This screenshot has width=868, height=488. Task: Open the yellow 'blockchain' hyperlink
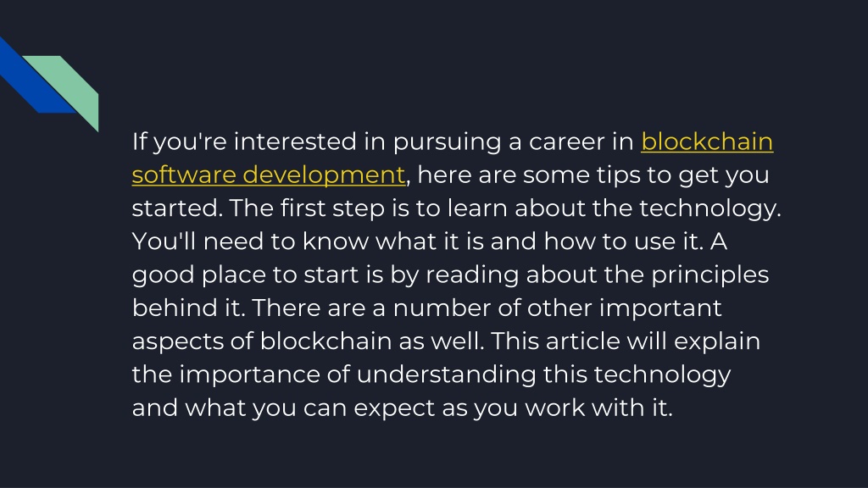click(x=707, y=141)
